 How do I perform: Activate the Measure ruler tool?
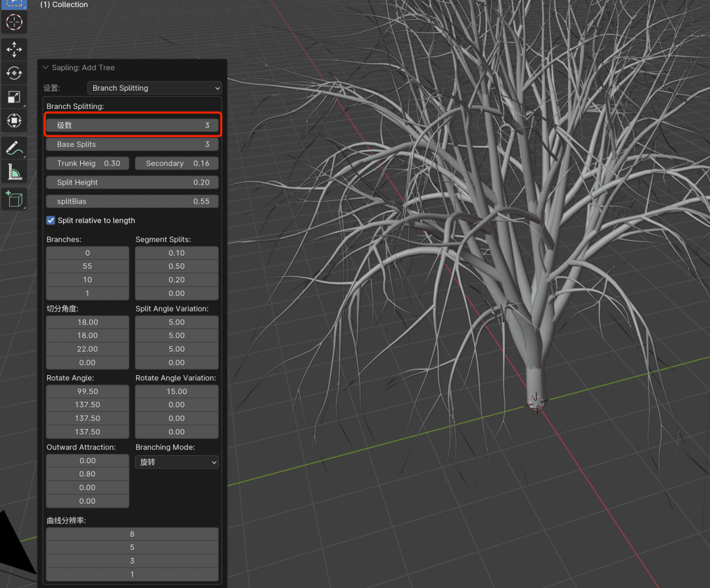14,172
